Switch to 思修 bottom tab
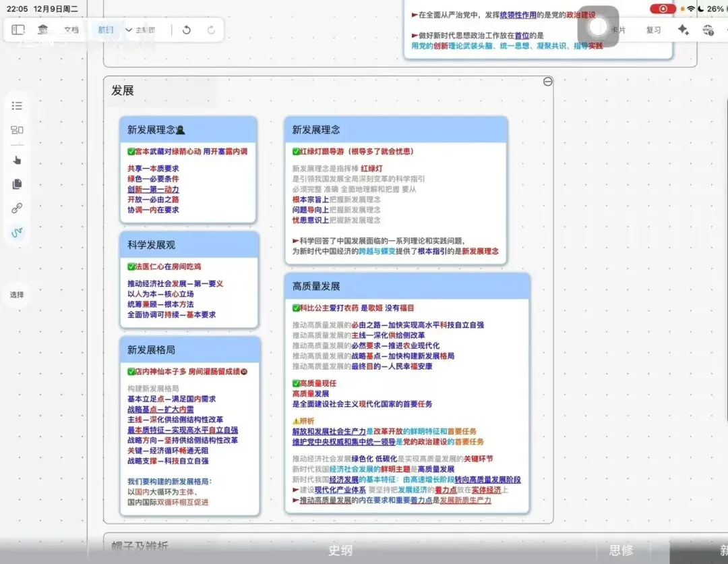 (x=621, y=551)
